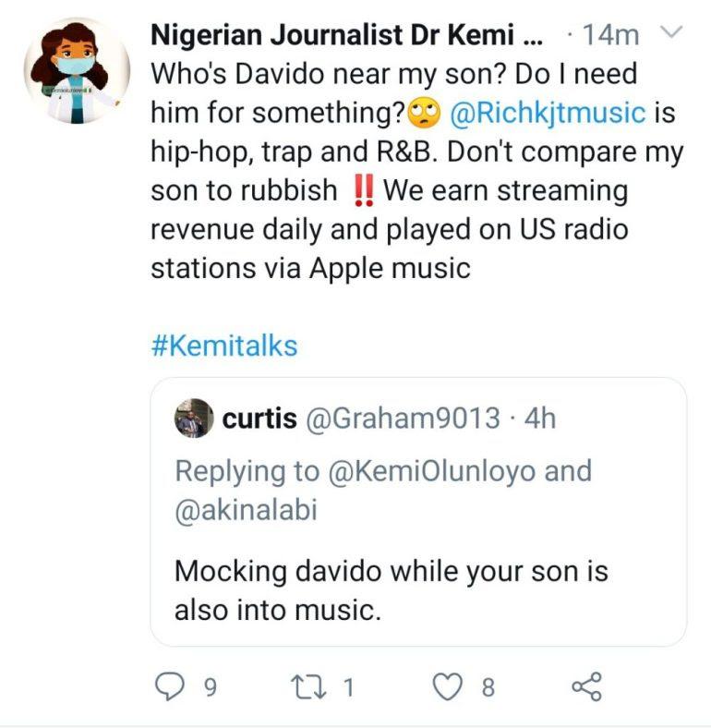Viewport: 711px width, 728px height.
Task: Open the @Richkjtmusic mention link
Action: 546,113
